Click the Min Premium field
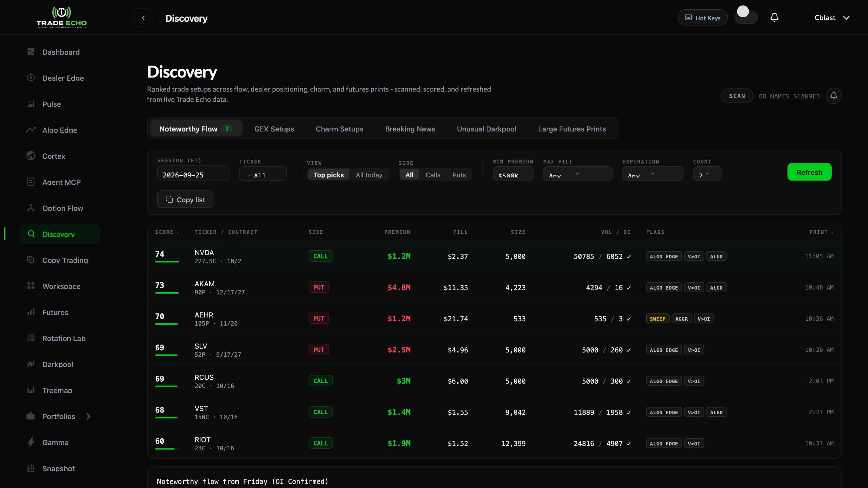 [x=513, y=174]
